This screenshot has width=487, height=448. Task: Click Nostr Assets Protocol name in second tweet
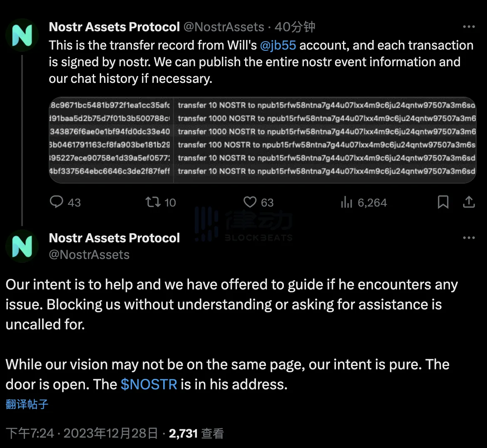(114, 238)
